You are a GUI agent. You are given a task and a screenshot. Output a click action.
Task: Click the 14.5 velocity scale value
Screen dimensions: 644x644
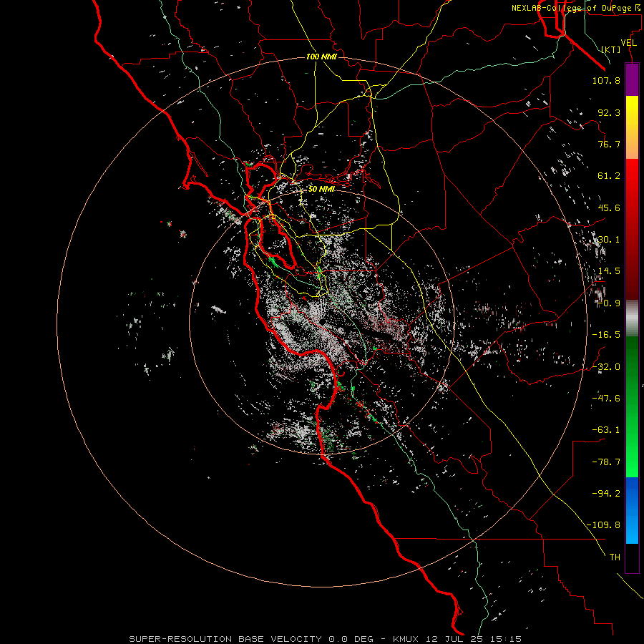(x=609, y=271)
